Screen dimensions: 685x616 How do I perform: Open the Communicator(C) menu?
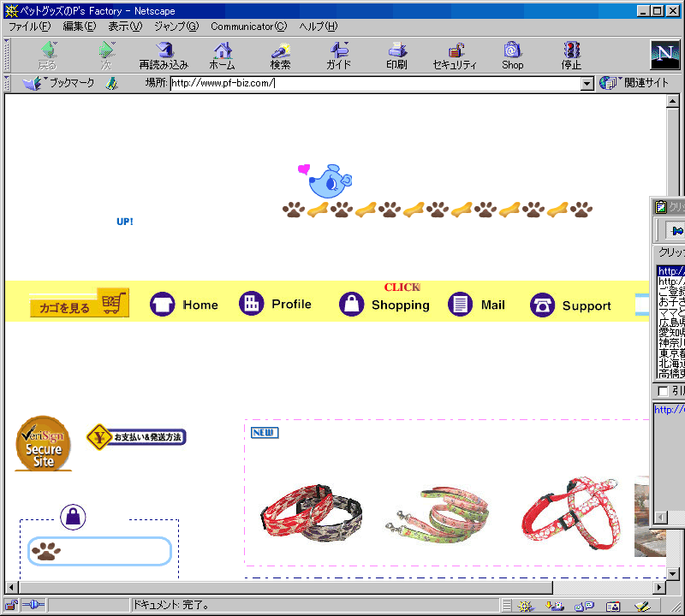(249, 27)
